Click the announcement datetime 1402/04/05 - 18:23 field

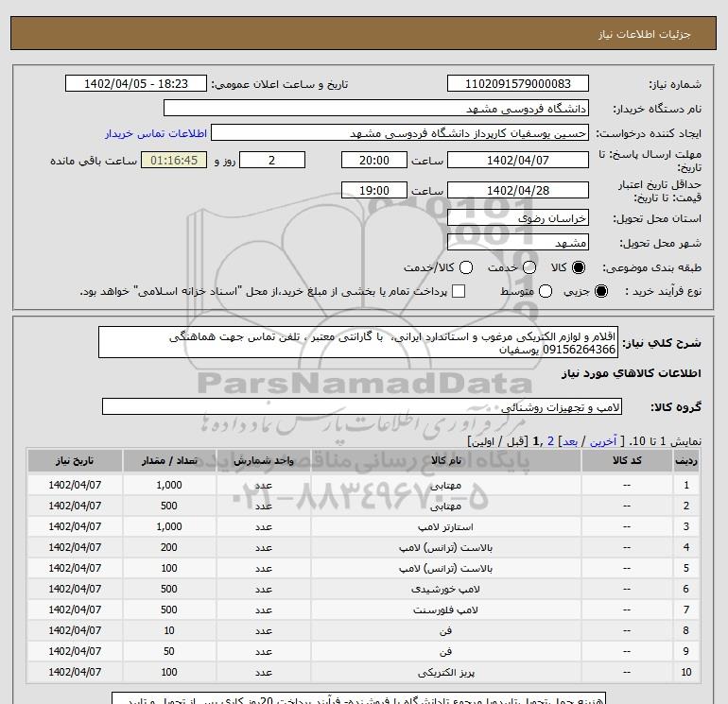click(136, 83)
